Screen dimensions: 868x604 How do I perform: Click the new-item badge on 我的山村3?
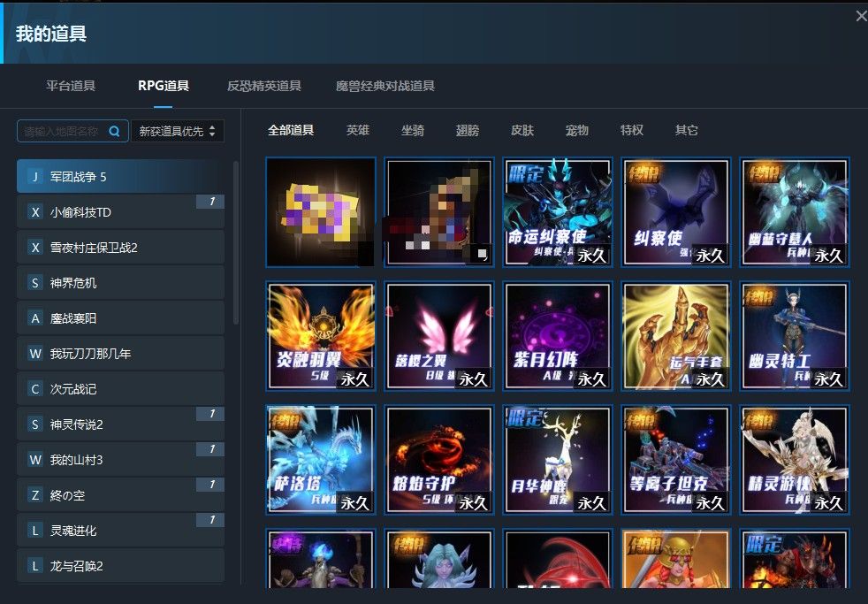(210, 449)
